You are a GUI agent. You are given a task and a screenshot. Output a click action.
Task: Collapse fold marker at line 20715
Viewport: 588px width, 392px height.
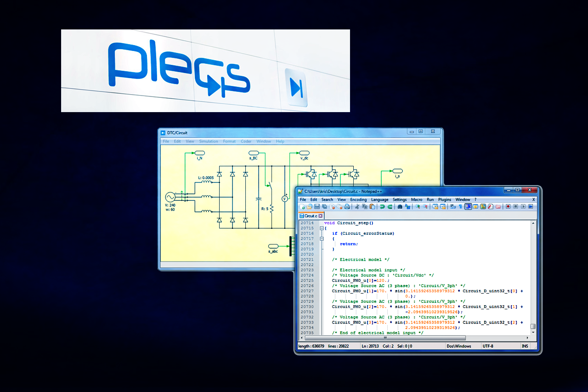pos(322,228)
